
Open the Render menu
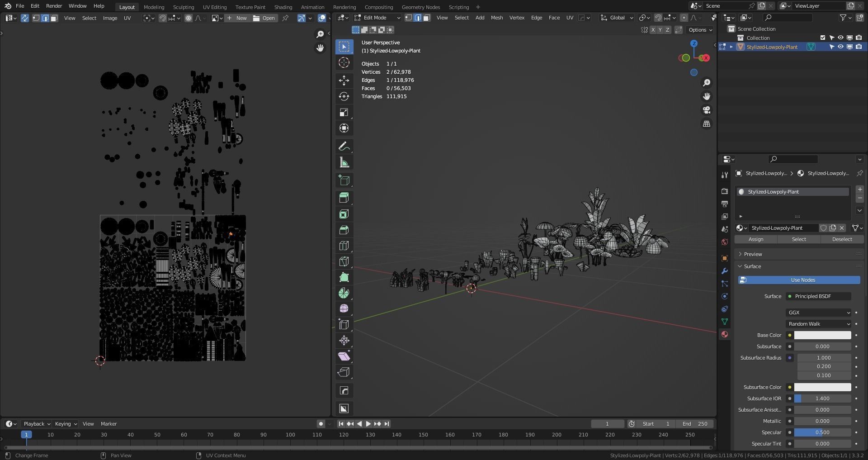(x=54, y=6)
